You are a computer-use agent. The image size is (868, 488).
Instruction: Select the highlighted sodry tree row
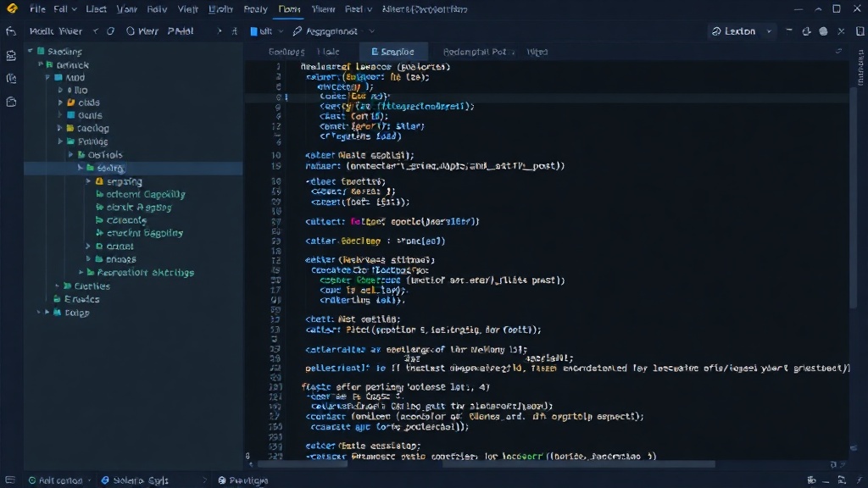pyautogui.click(x=133, y=168)
